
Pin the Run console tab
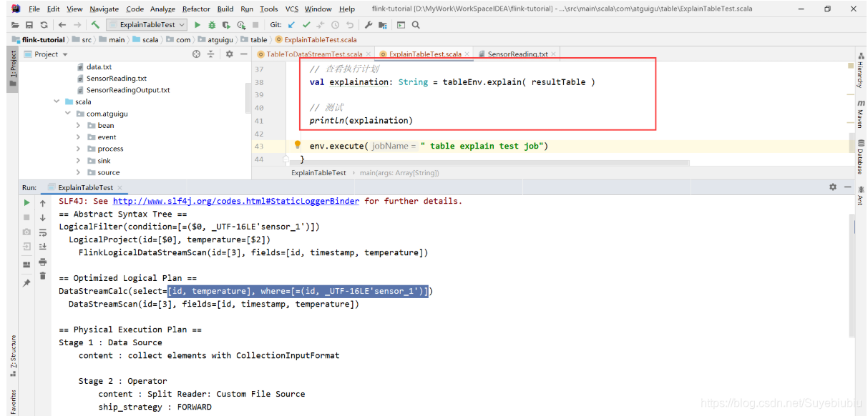tap(27, 283)
